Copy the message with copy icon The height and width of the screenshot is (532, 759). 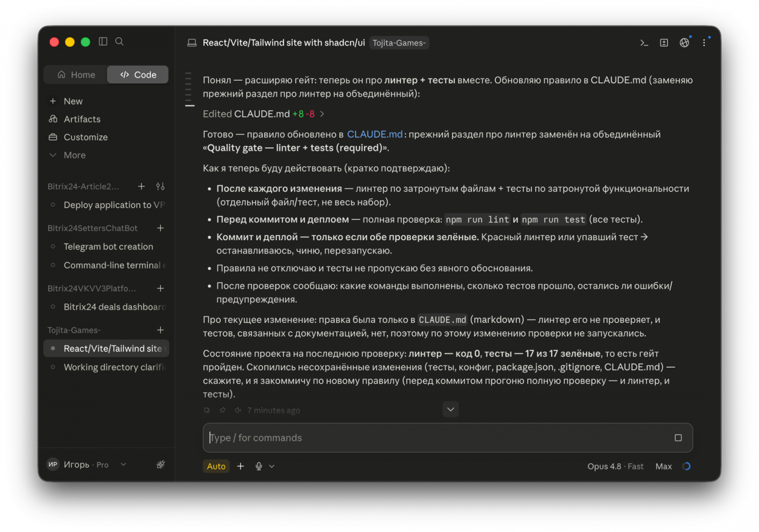pyautogui.click(x=207, y=410)
